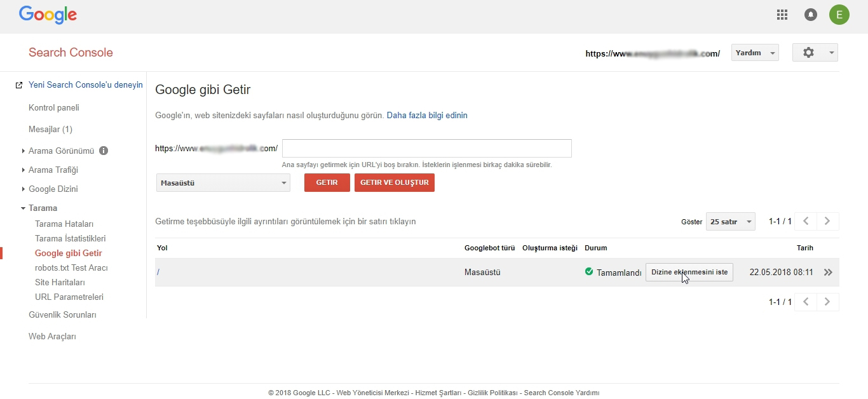The height and width of the screenshot is (399, 868).
Task: Click the Googlebot türü column header
Action: (x=489, y=248)
